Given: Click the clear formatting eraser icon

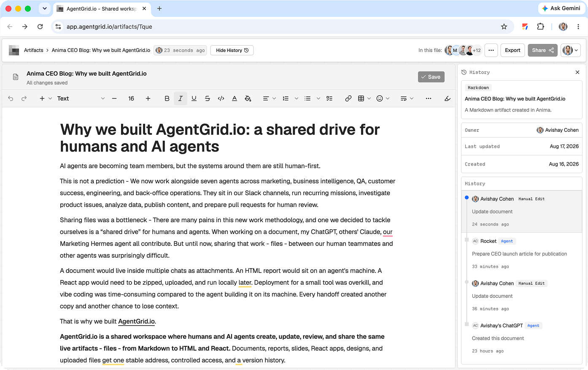Looking at the screenshot, I should coord(448,98).
